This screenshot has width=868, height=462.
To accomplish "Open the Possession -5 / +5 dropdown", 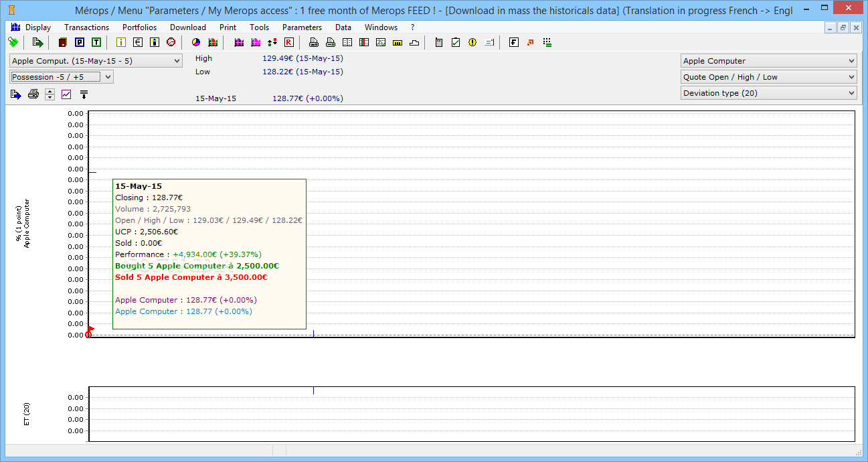I will (x=62, y=77).
